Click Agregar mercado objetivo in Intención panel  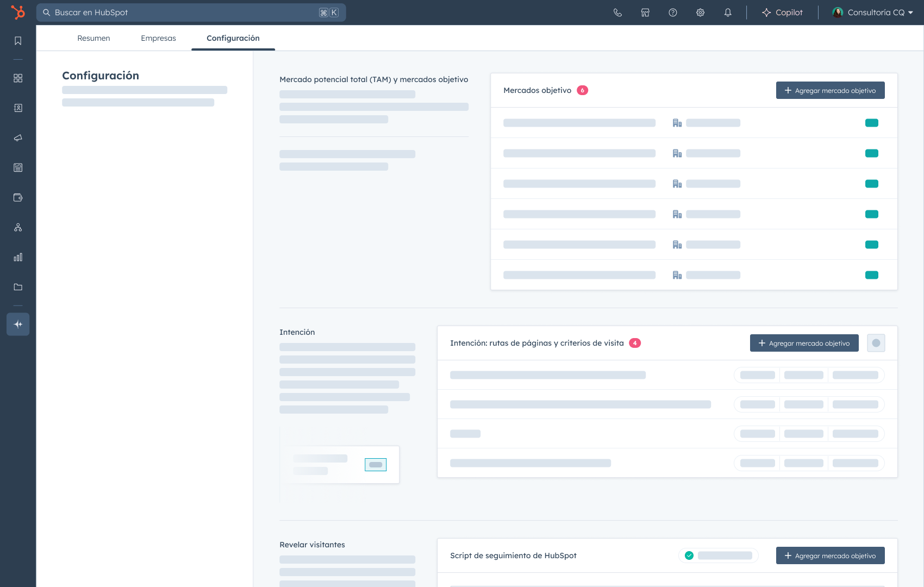point(804,343)
